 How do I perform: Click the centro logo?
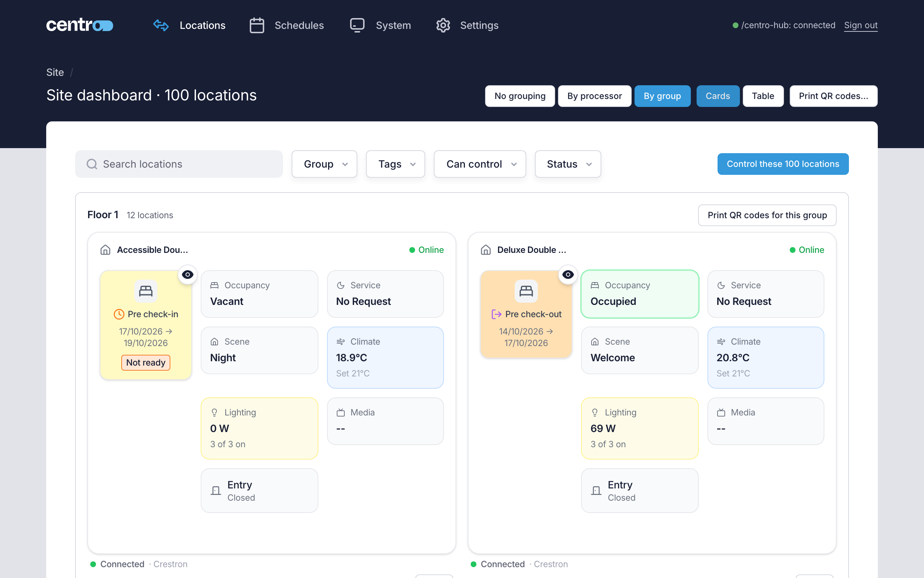tap(79, 25)
